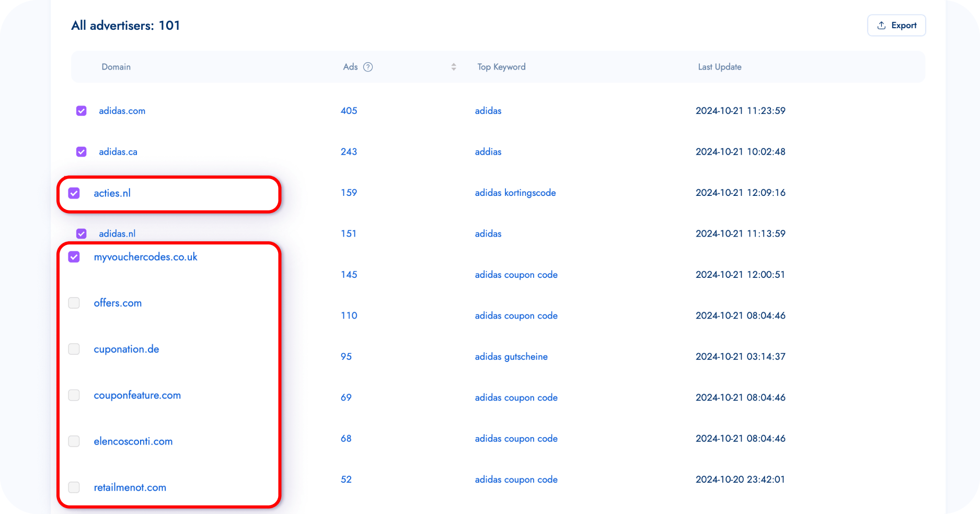The image size is (980, 514).
Task: Click the 95 ads count
Action: click(x=346, y=356)
